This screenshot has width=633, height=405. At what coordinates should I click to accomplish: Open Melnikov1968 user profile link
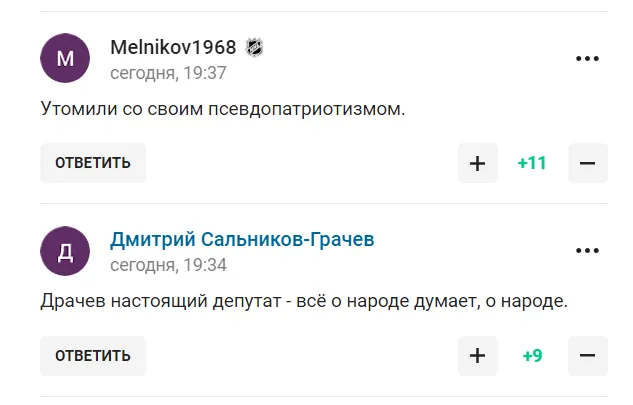[173, 47]
